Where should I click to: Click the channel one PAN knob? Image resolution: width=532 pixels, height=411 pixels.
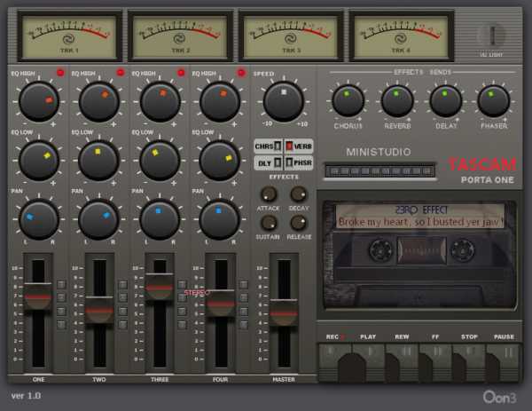pyautogui.click(x=39, y=219)
